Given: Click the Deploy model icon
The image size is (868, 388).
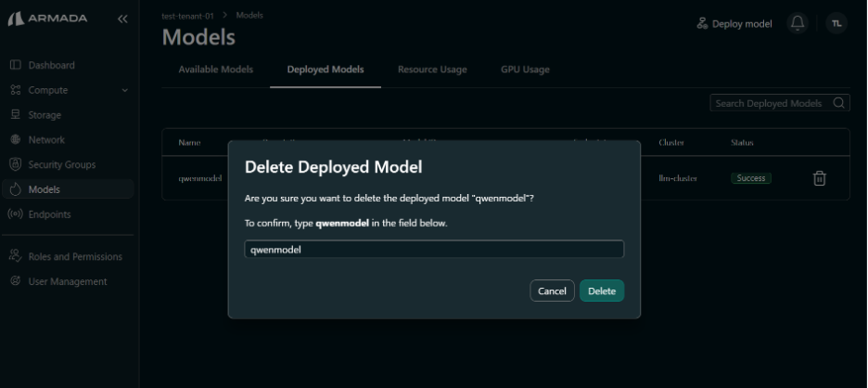Looking at the screenshot, I should click(x=702, y=23).
